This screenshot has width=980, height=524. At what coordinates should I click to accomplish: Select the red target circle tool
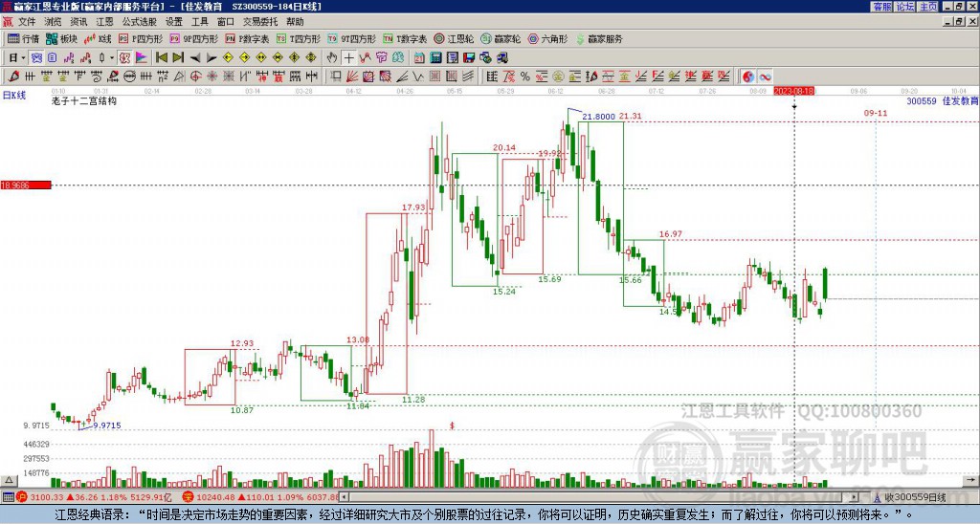point(195,76)
